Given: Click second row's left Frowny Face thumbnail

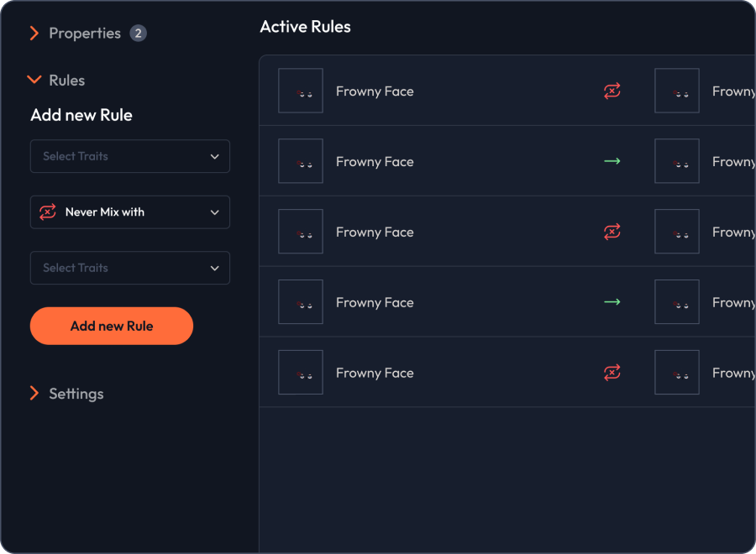Looking at the screenshot, I should [301, 161].
